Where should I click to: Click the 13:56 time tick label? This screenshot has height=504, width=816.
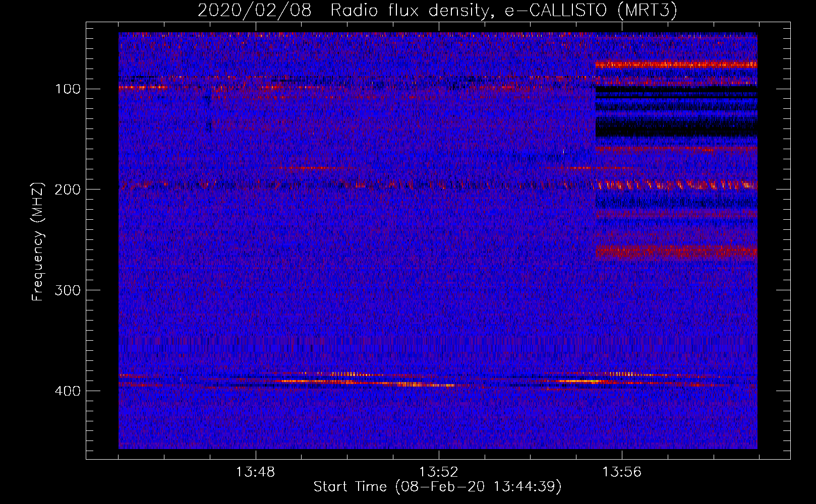[622, 472]
